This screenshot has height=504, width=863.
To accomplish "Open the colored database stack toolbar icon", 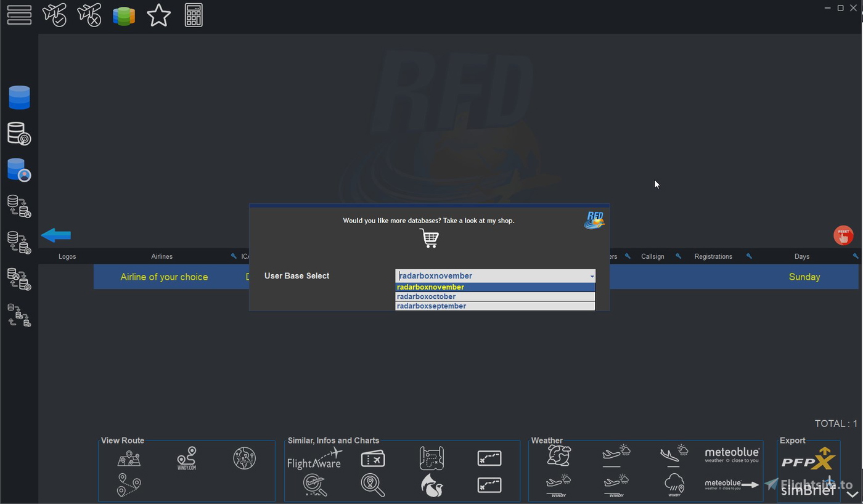I will (x=123, y=15).
